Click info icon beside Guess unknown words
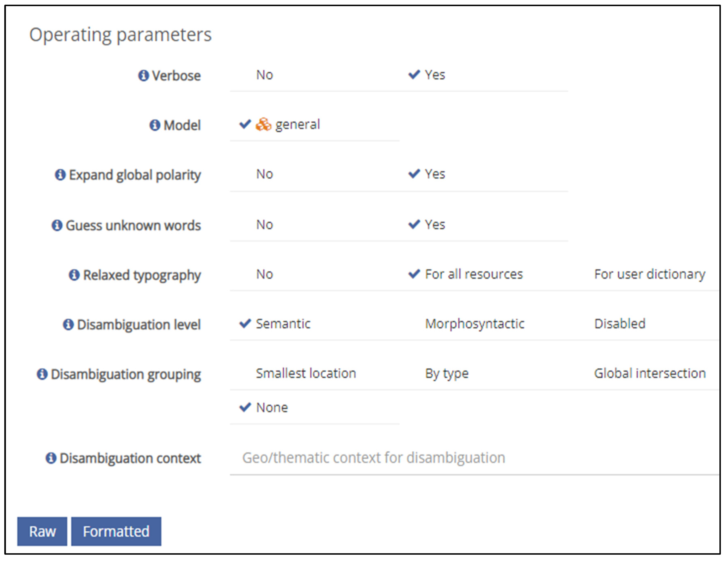728x561 pixels. [x=57, y=225]
